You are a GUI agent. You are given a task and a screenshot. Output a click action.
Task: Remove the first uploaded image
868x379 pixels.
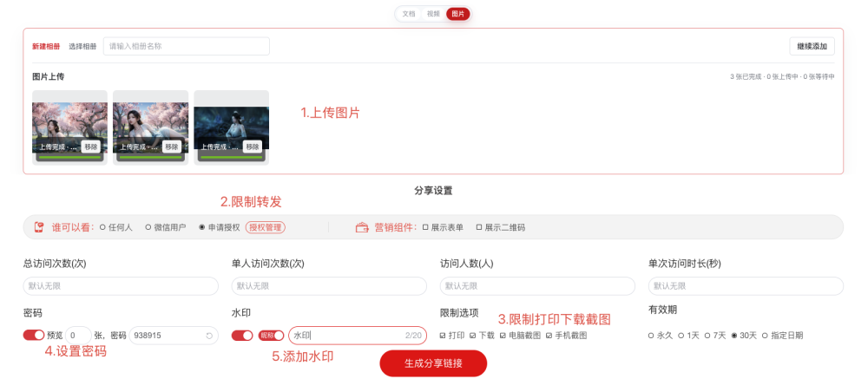tap(91, 147)
